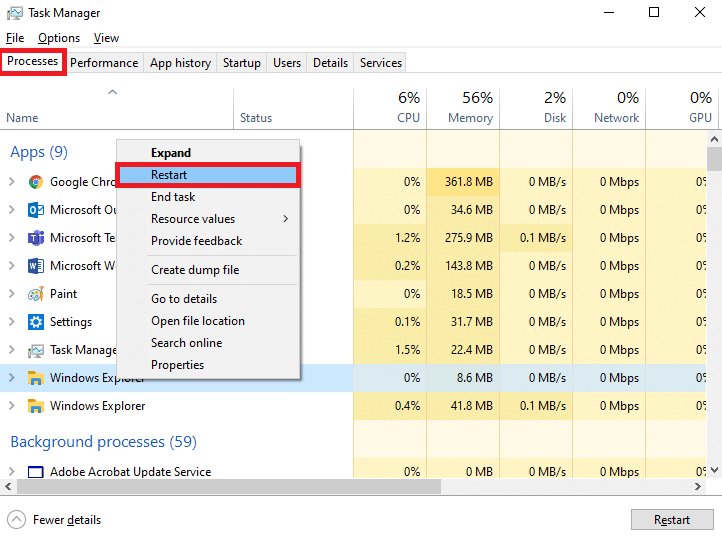Screen dimensions: 722x543
Task: Click the Fewer details arrow icon
Action: (17, 520)
